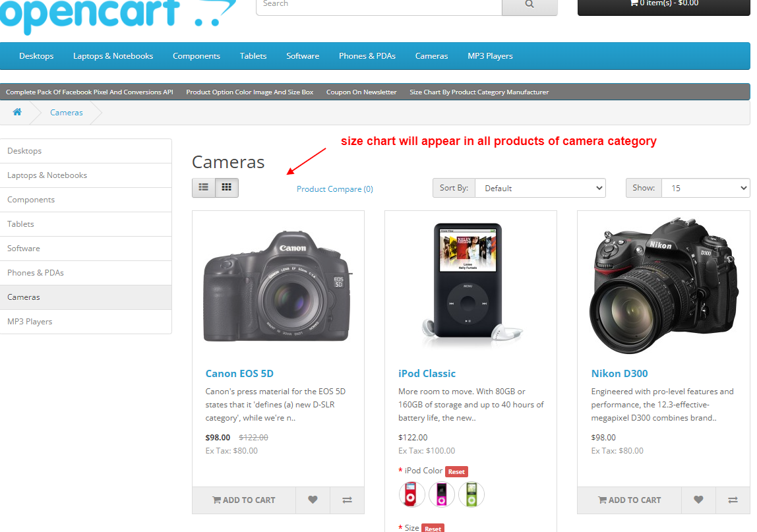
Task: Select the red iPod Color swatch
Action: click(x=411, y=494)
